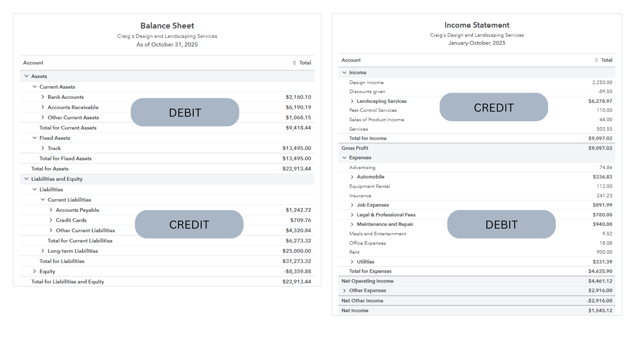The height and width of the screenshot is (362, 644).
Task: Expand the Landscaping Services row
Action: 352,101
